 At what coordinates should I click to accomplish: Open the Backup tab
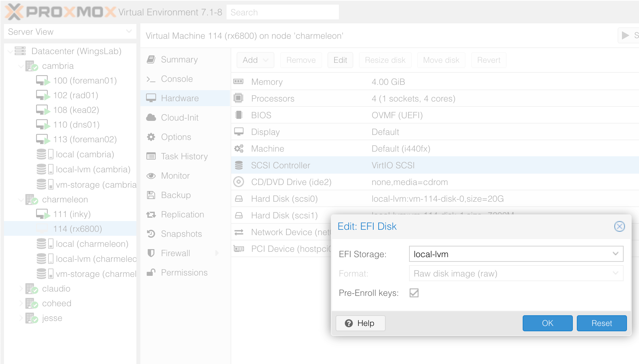tap(185, 195)
